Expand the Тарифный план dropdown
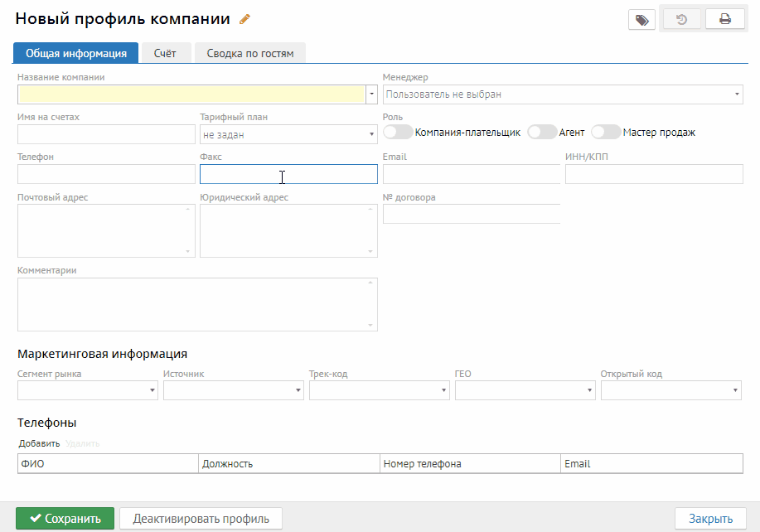760x532 pixels. coord(288,134)
